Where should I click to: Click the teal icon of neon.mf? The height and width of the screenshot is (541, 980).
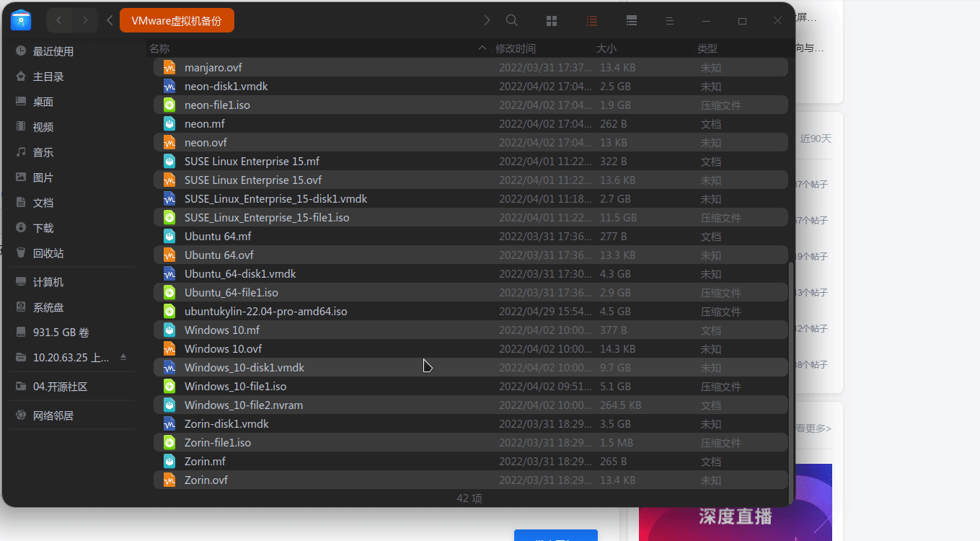coord(169,123)
